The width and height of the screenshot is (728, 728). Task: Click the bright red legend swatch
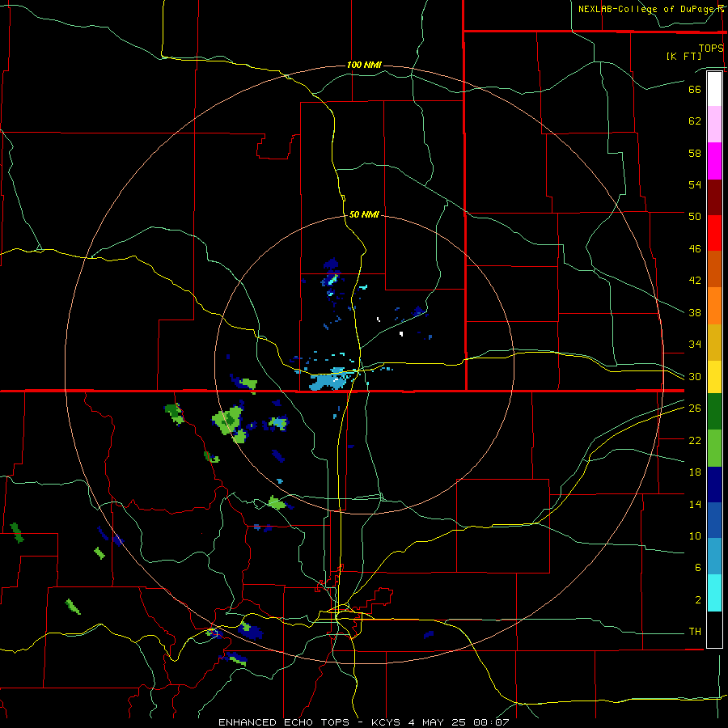click(x=714, y=233)
